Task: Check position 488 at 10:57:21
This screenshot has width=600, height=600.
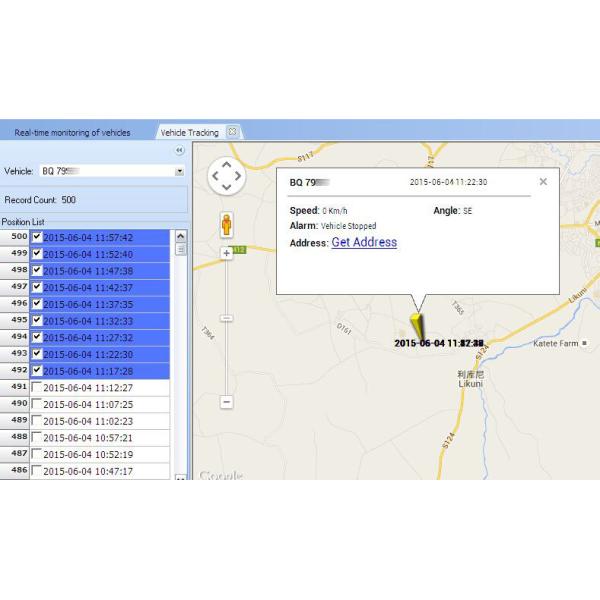Action: click(x=37, y=437)
